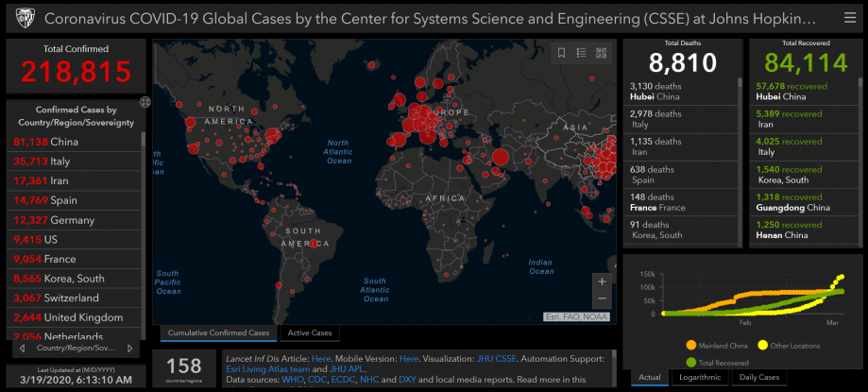
Task: Click the red case circle in Brazil
Action: click(x=314, y=243)
